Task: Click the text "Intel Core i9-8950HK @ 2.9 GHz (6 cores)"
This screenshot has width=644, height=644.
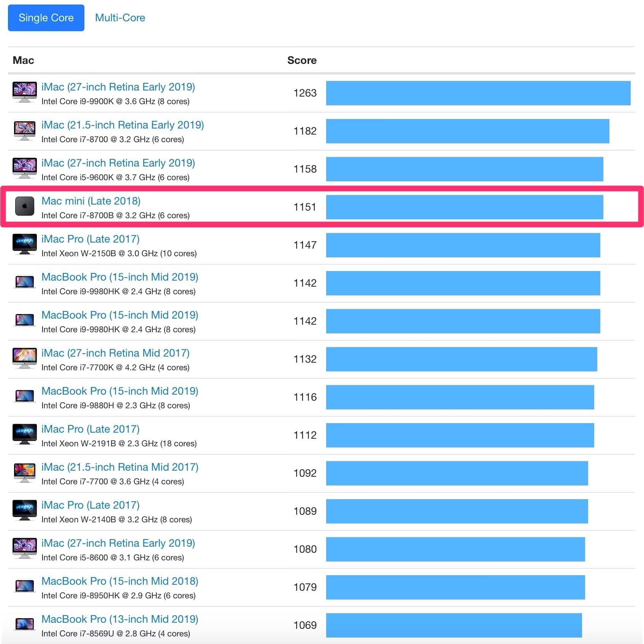Action: tap(119, 596)
